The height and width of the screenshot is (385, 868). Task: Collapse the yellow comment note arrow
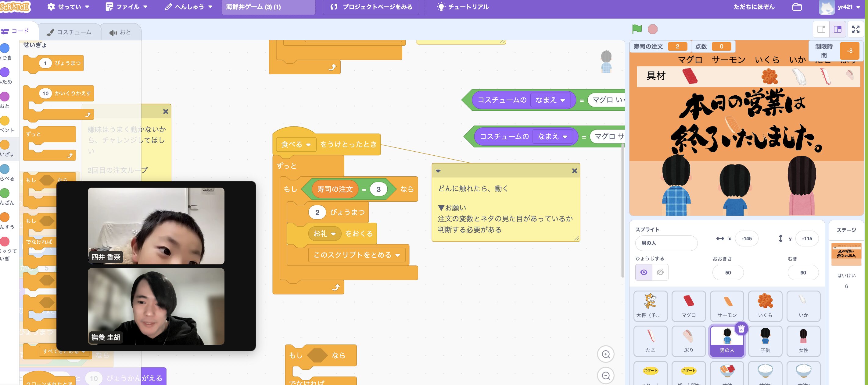[x=438, y=171]
